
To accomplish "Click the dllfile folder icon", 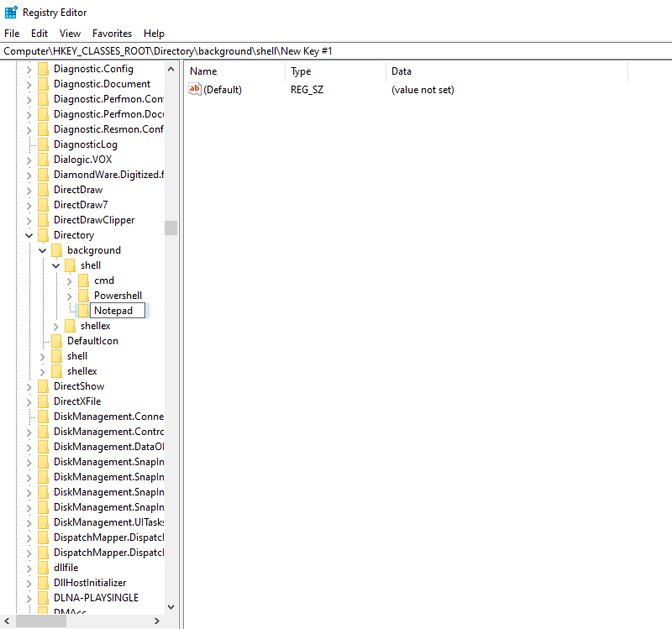I will click(x=45, y=567).
